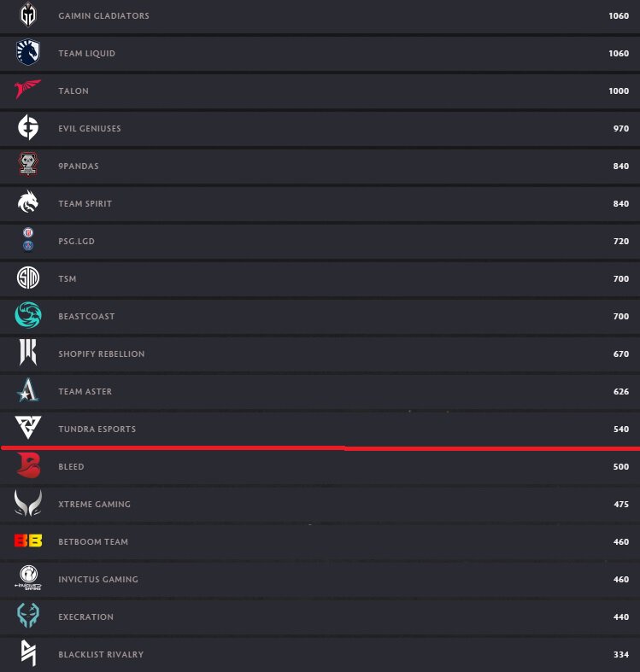Screen dimensions: 640x672
Task: Click the Execration team name
Action: click(85, 616)
